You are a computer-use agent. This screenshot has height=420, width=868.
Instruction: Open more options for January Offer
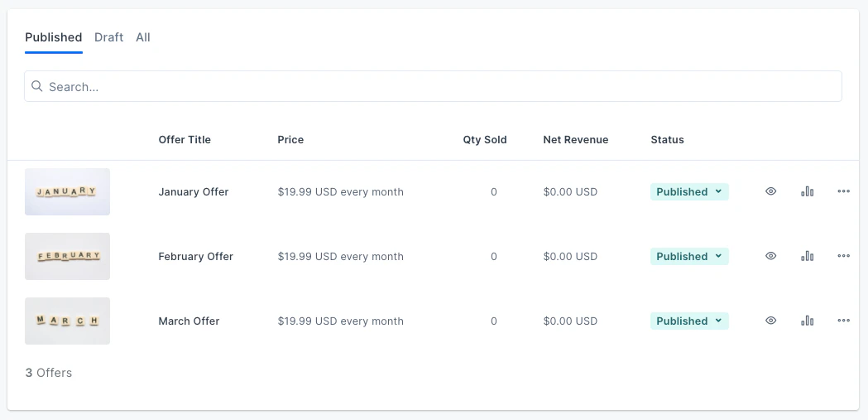(x=843, y=191)
